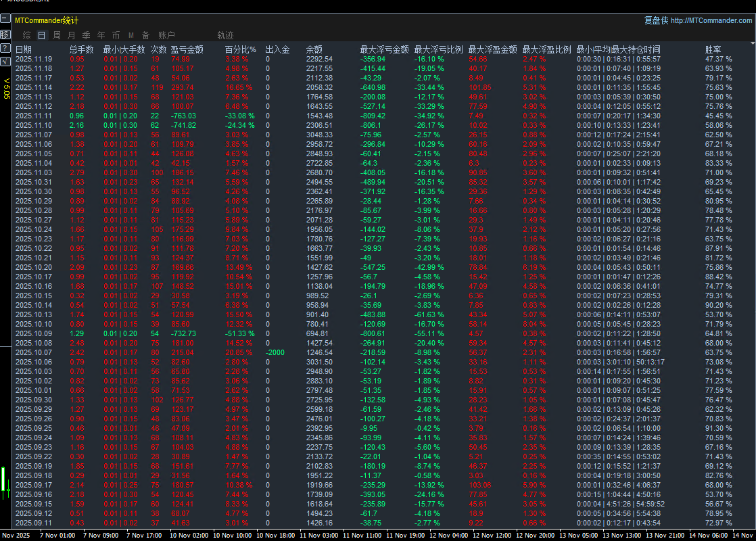Open the 账户 account tab

166,35
